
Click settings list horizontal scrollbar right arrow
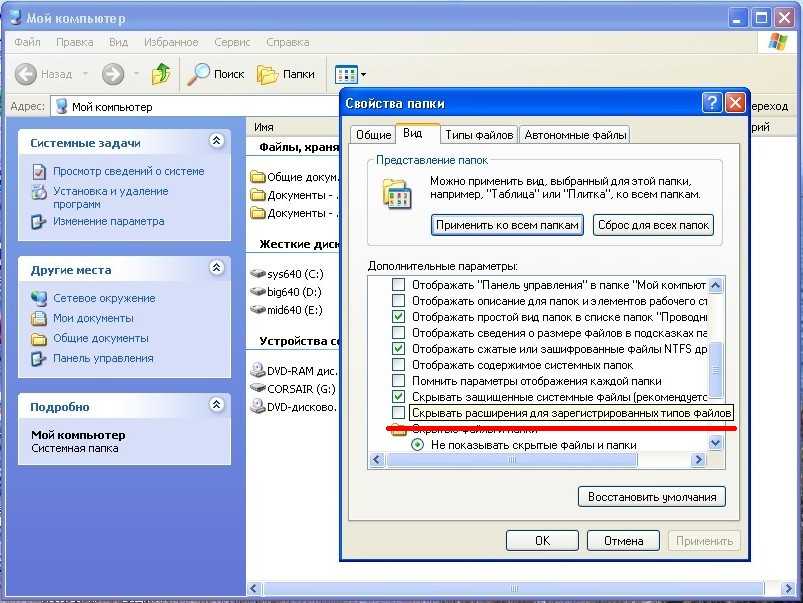(698, 460)
